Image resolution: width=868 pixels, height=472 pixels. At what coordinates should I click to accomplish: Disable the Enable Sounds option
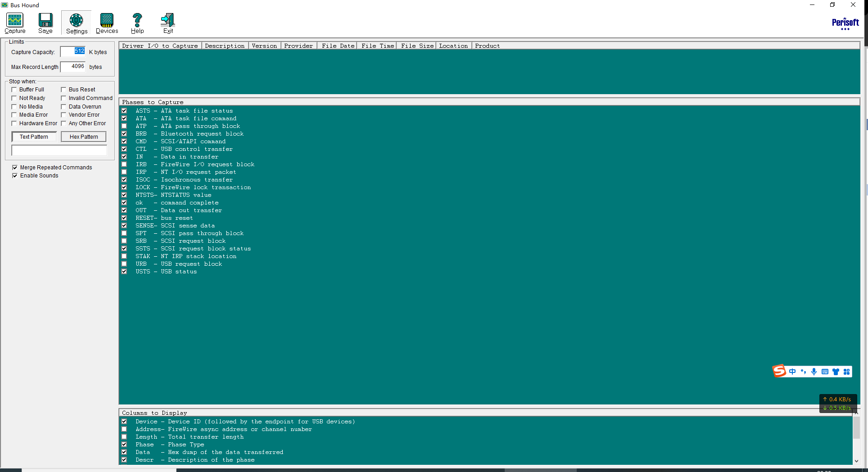point(15,176)
